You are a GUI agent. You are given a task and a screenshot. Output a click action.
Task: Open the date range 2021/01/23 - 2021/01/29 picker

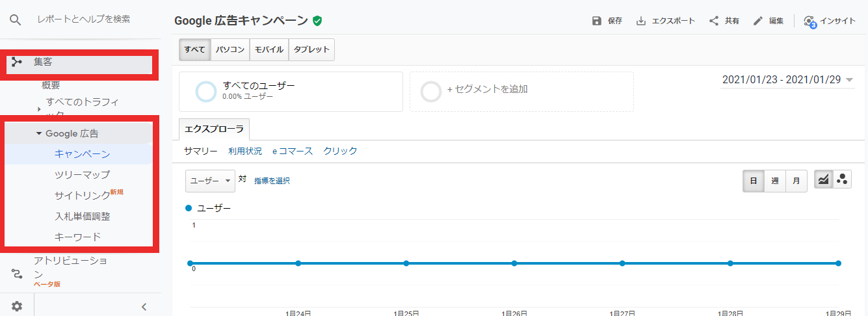click(788, 80)
